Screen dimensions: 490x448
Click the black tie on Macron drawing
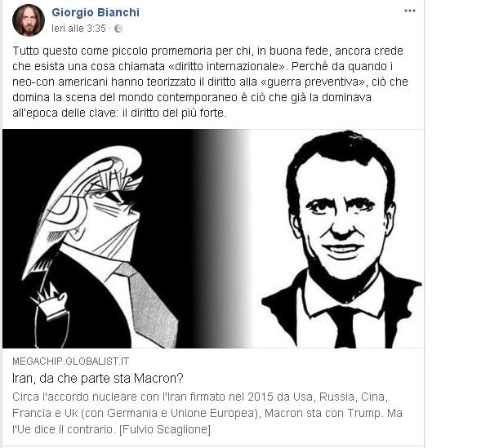345,327
